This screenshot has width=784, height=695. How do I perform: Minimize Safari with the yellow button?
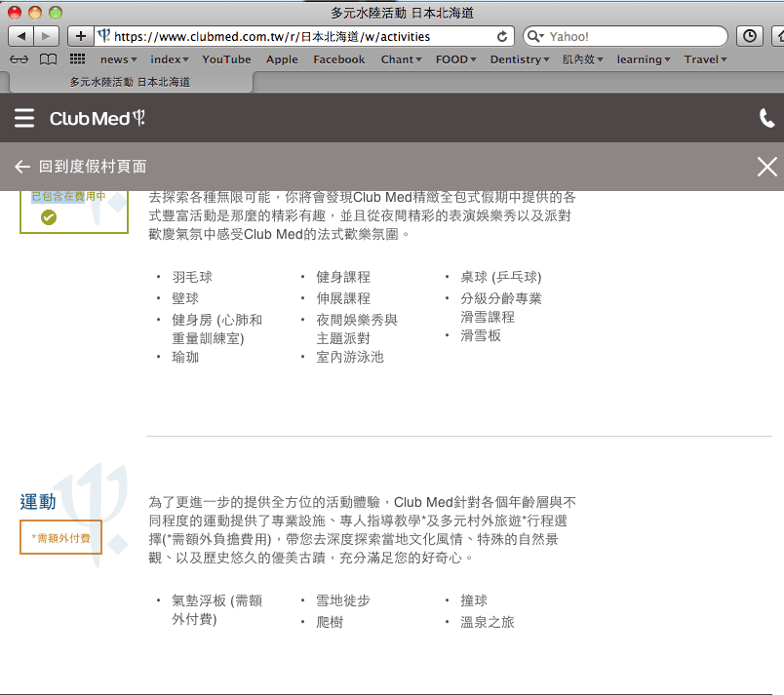click(x=35, y=13)
